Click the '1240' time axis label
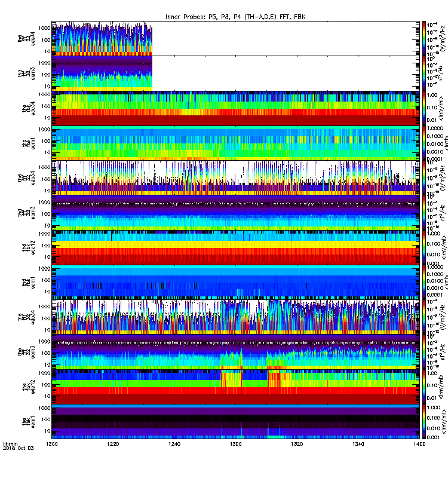This screenshot has height=478, width=448. (174, 444)
